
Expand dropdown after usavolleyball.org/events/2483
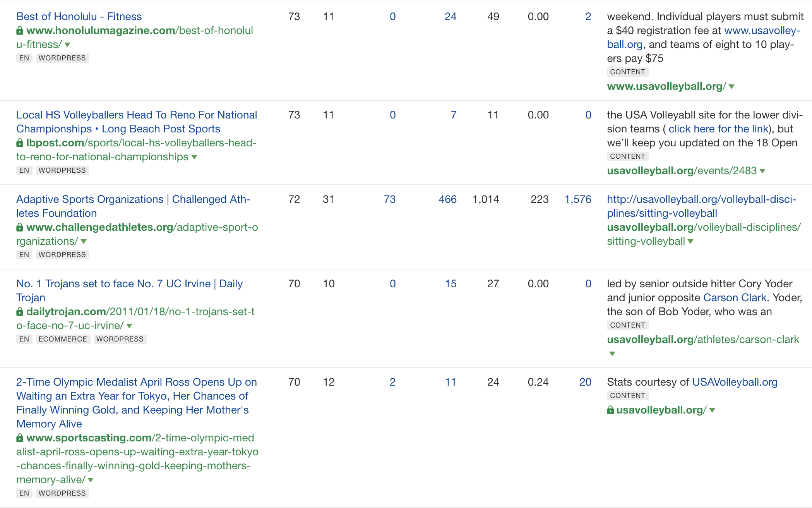click(762, 171)
